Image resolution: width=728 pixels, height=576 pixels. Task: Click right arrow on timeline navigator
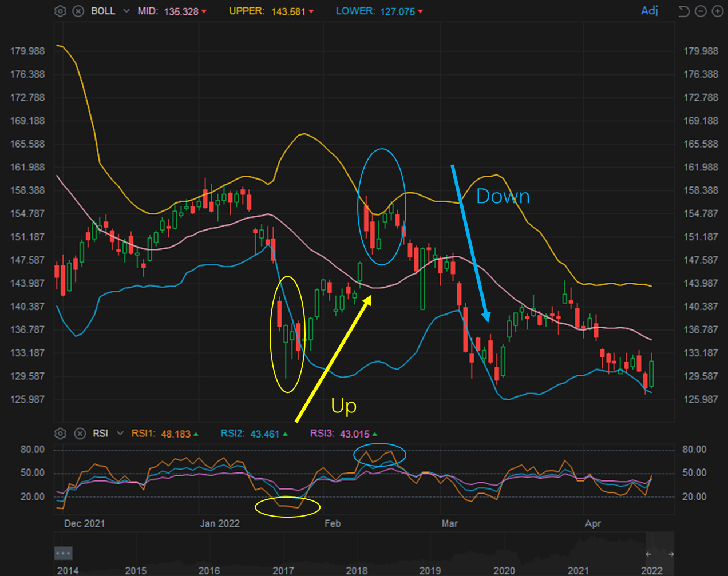click(x=671, y=554)
